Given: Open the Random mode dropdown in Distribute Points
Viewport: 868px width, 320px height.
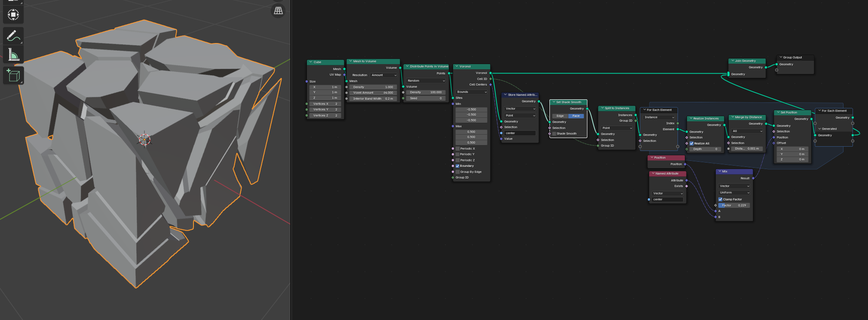Looking at the screenshot, I should (426, 81).
